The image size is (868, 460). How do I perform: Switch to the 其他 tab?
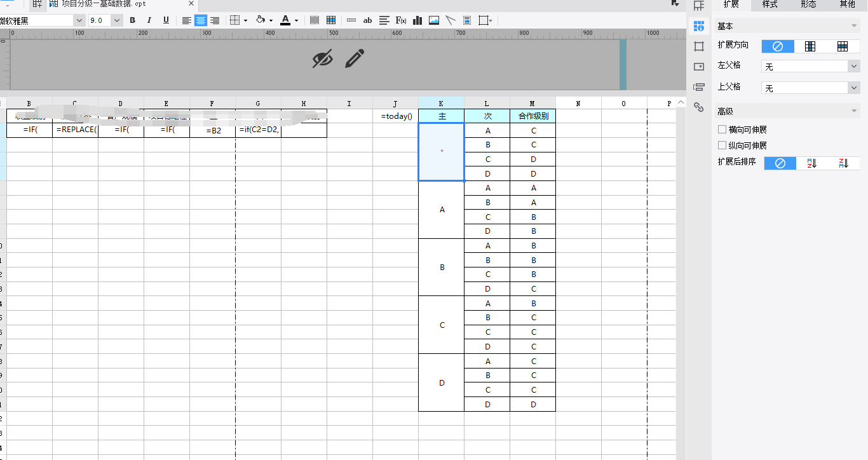pos(848,4)
